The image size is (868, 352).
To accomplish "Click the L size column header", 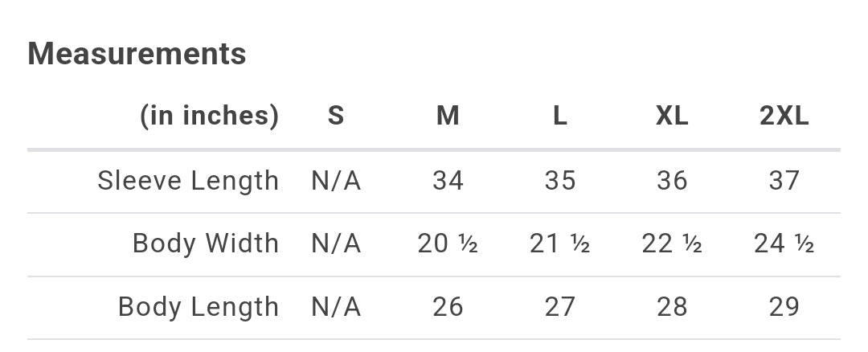I will click(x=559, y=116).
